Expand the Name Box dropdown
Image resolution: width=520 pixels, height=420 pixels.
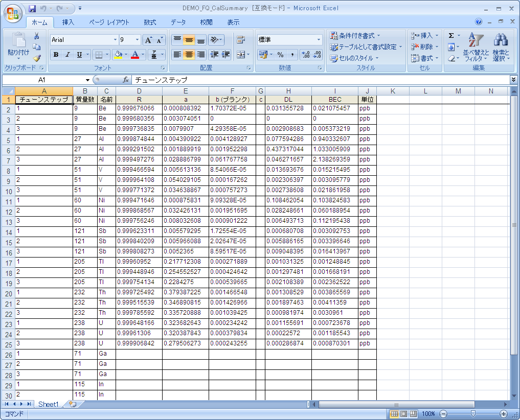pyautogui.click(x=87, y=80)
